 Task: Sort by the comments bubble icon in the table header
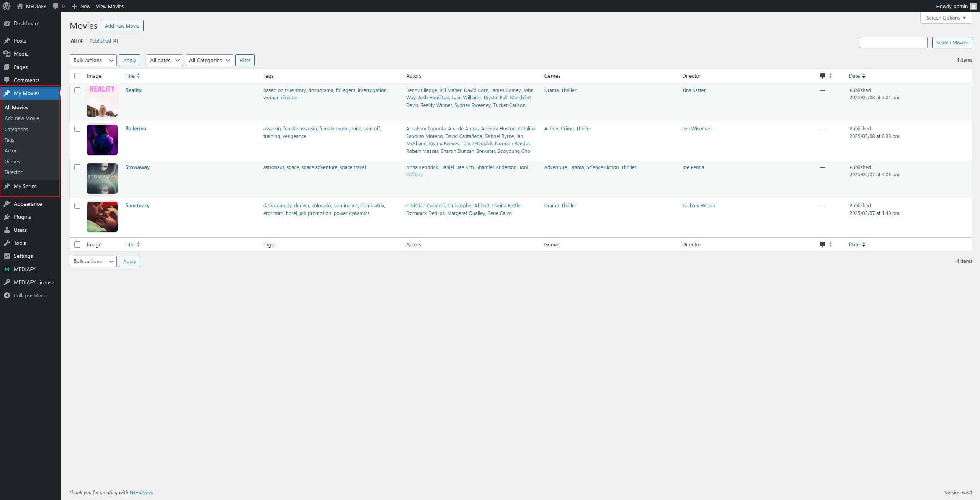822,76
